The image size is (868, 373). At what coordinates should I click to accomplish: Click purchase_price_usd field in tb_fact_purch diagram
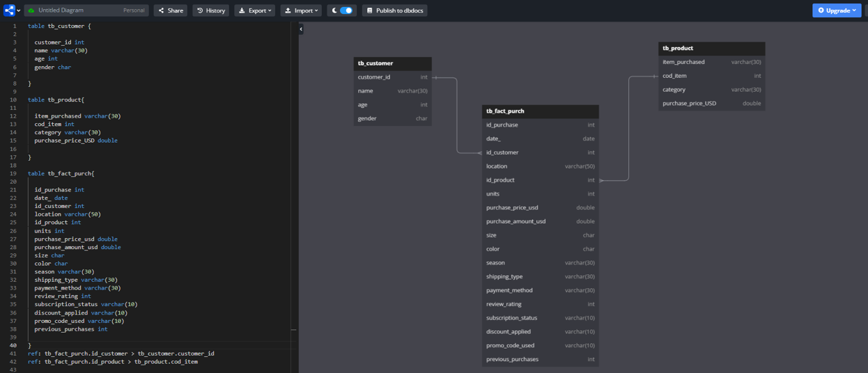(x=541, y=207)
